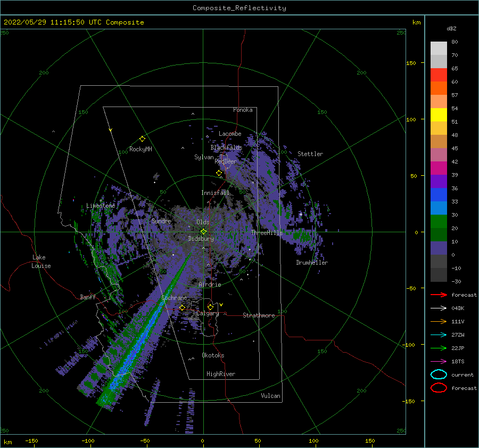Click the Banff label on the map
The width and height of the screenshot is (479, 448).
88,297
